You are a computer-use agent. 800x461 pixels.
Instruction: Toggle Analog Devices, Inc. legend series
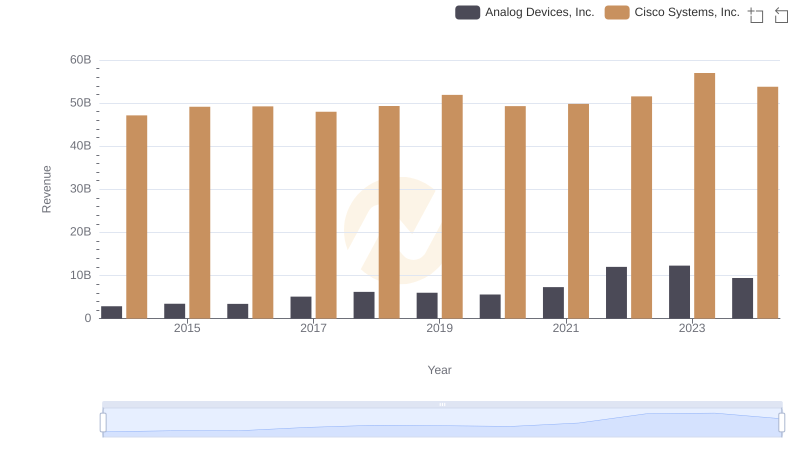[524, 12]
